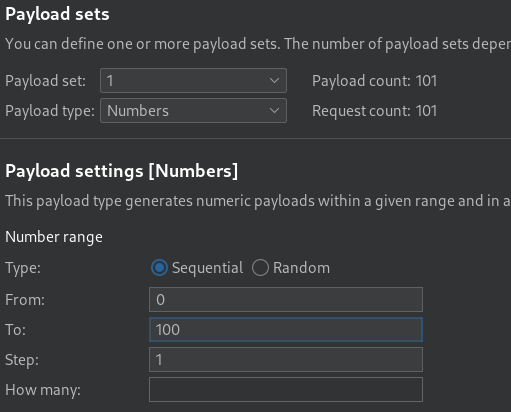Click the Payload settings [Numbers] heading
The height and width of the screenshot is (412, 511).
122,171
